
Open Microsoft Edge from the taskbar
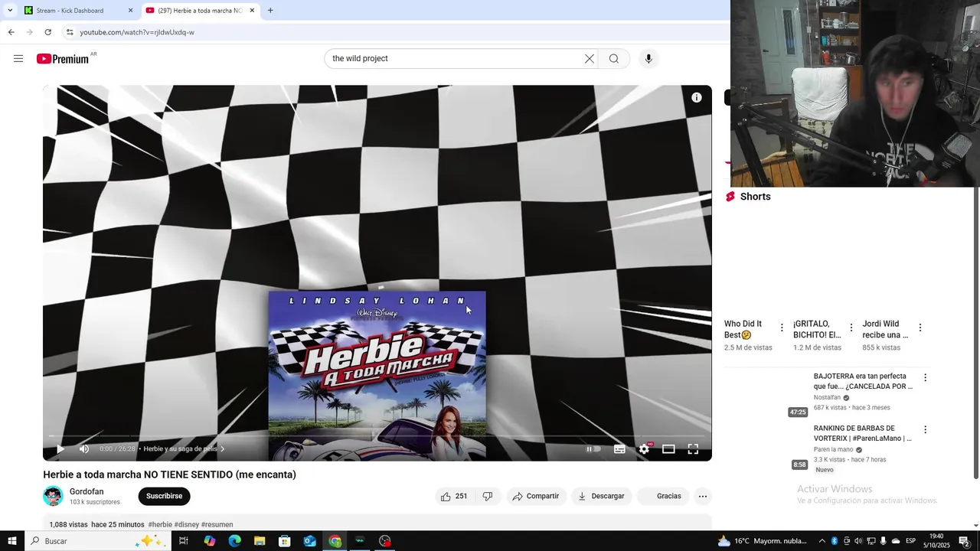pos(234,541)
